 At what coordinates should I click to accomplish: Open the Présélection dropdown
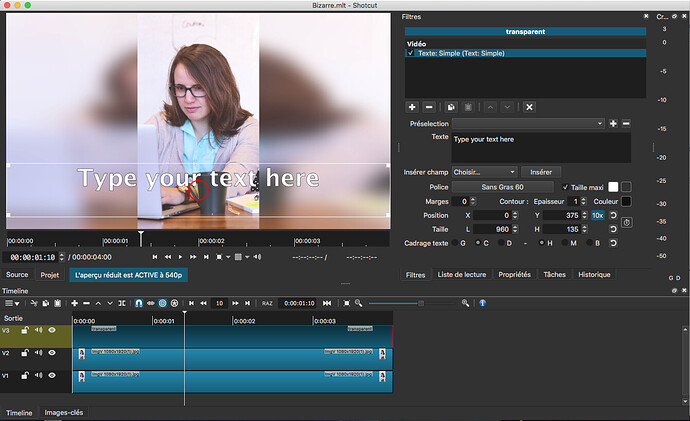(x=528, y=124)
